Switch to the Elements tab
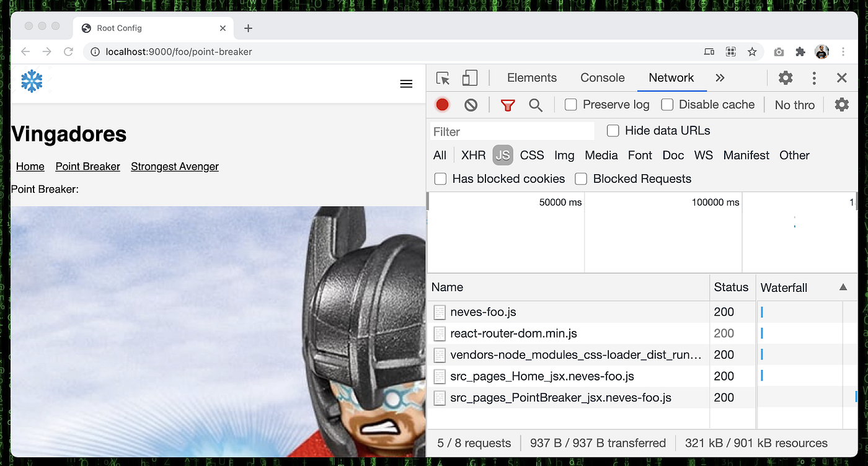Screen dimensions: 868x466 point(532,78)
